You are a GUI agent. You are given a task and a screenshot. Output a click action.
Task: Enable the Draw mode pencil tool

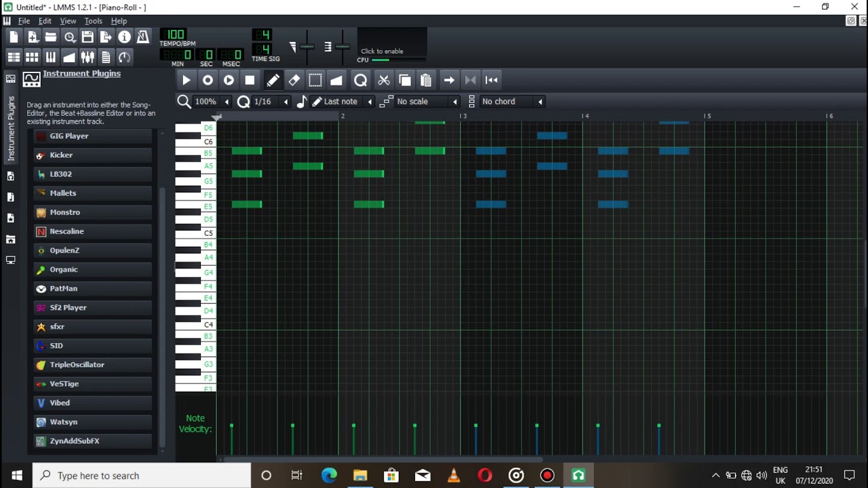click(273, 80)
